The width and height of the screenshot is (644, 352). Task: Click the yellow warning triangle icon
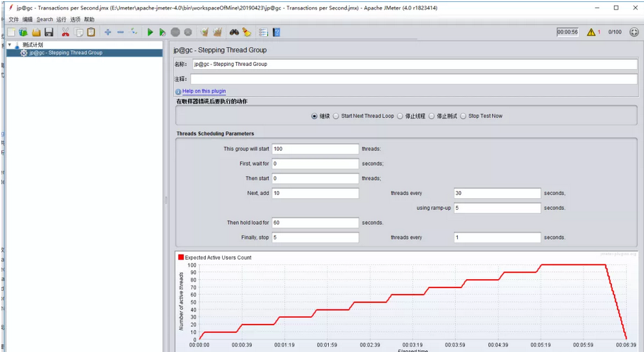coord(591,32)
